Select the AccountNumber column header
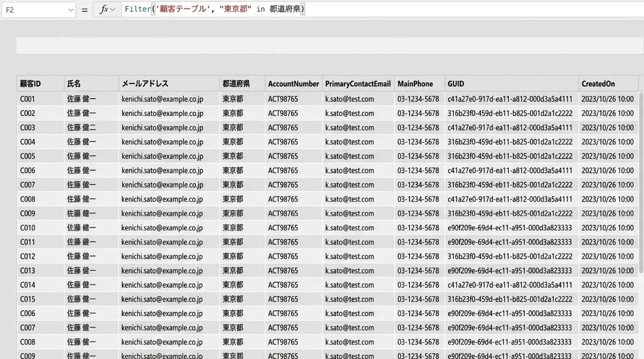 294,84
